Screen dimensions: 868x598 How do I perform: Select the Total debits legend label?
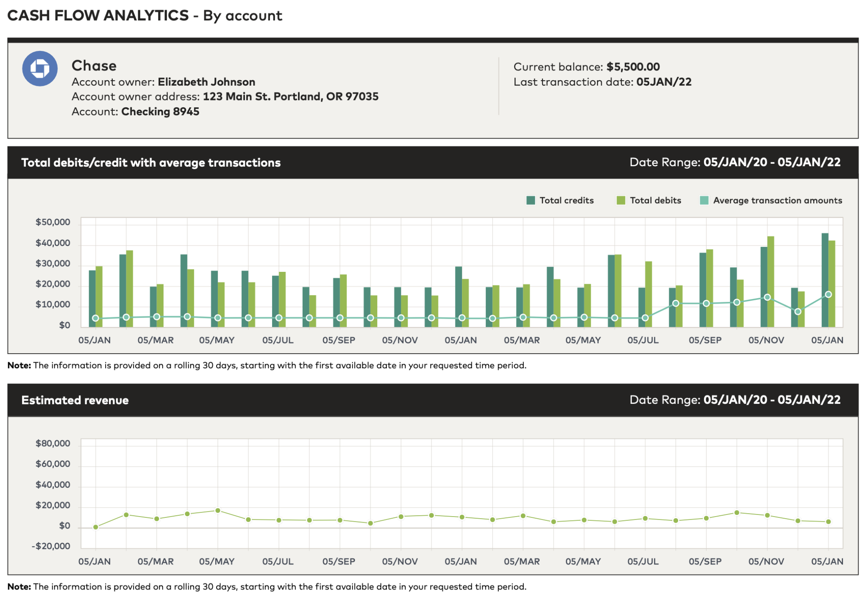[x=655, y=200]
